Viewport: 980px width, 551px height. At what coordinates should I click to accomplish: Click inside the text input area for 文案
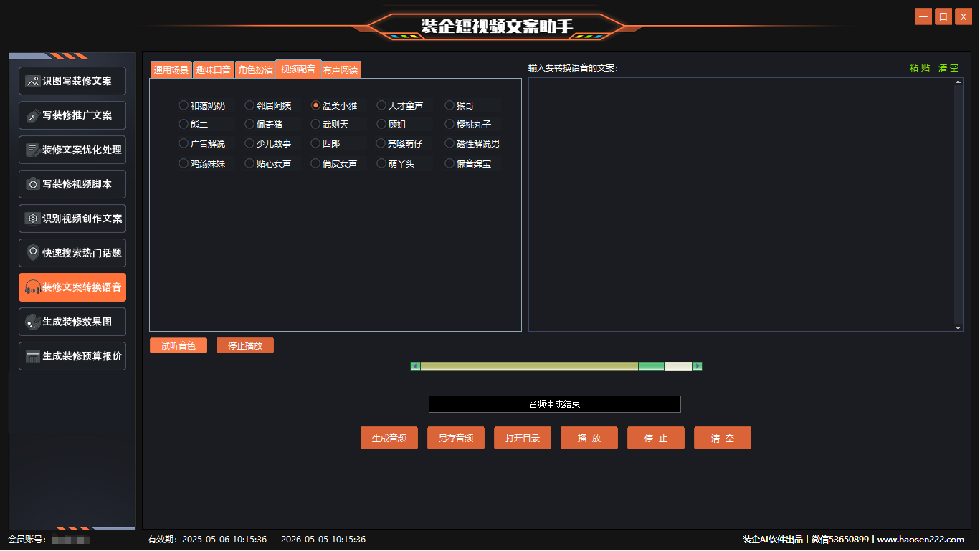click(741, 204)
